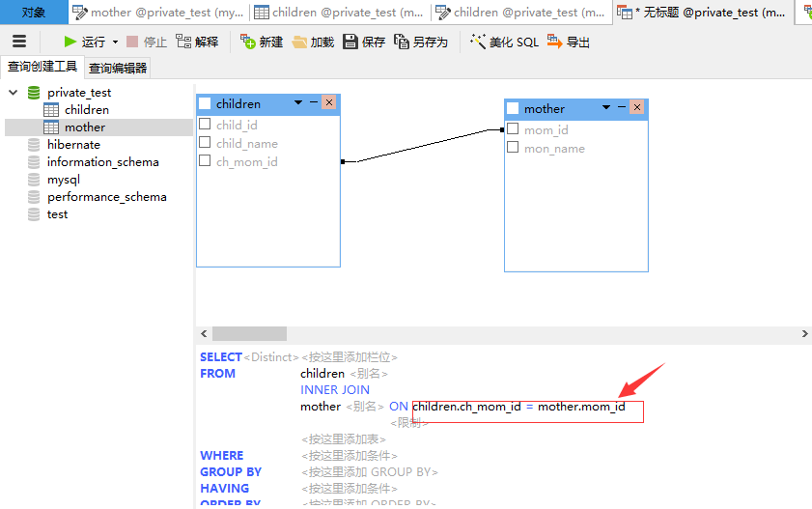
Task: Open the children @private_test table tab
Action: 340,13
